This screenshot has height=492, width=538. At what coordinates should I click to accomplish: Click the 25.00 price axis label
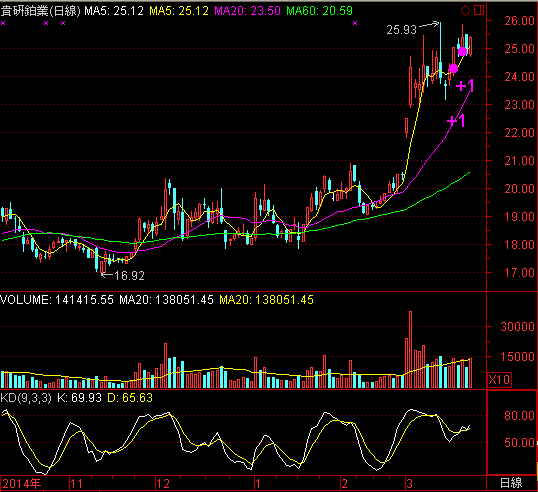click(x=519, y=49)
